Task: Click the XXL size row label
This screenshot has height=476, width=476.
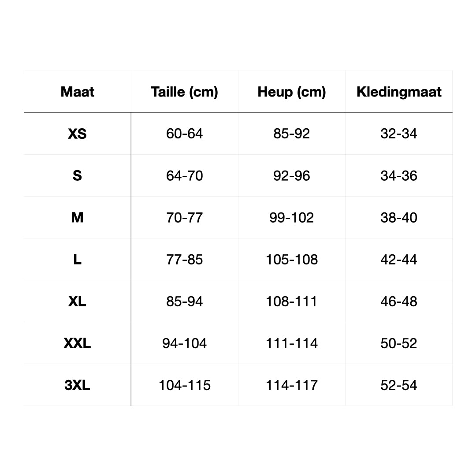Action: [78, 343]
